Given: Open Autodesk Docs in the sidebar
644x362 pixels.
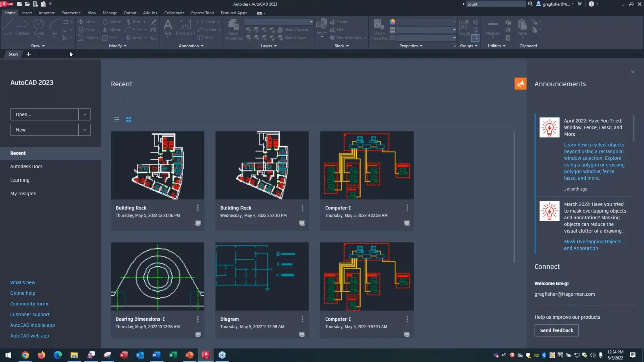Looking at the screenshot, I should tap(26, 166).
